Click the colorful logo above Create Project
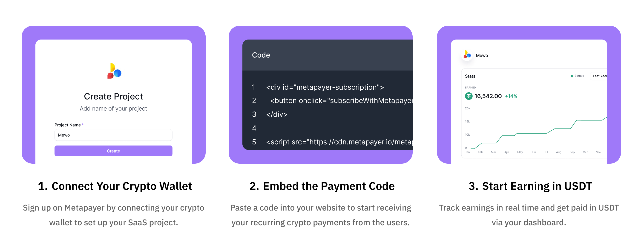The image size is (644, 251). tap(114, 71)
